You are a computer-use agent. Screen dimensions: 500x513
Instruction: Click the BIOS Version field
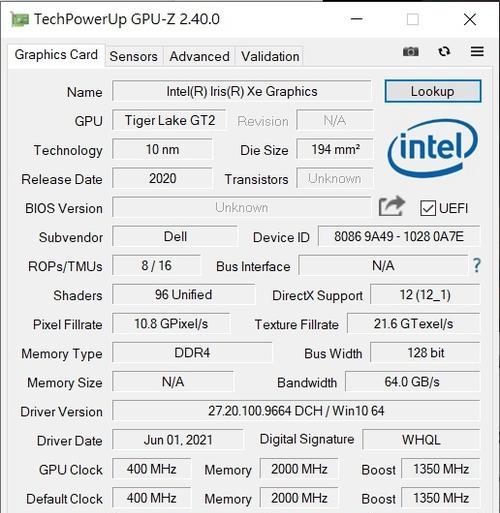click(x=242, y=208)
